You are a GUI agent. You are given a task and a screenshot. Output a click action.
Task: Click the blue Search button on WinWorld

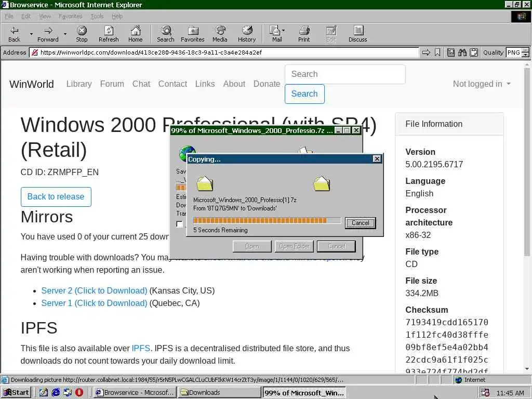tap(304, 94)
